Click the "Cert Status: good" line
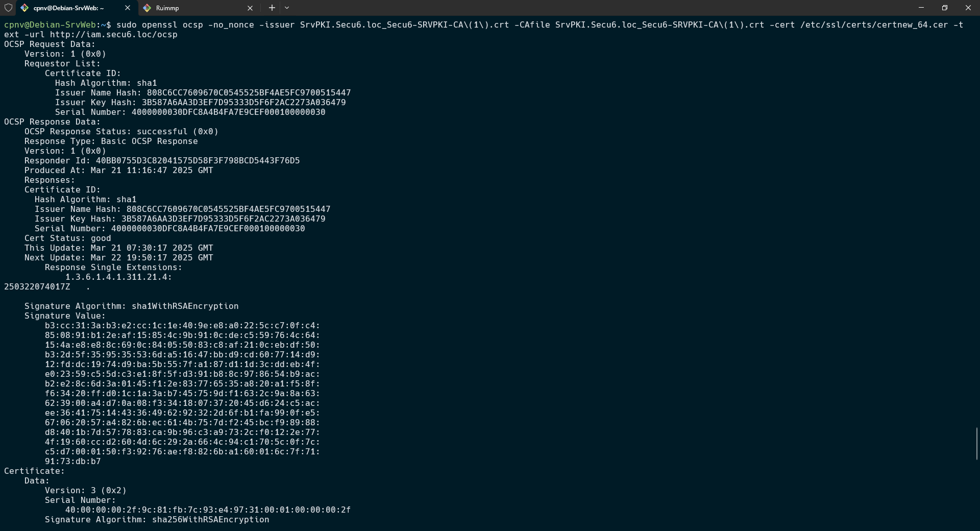 click(x=67, y=238)
